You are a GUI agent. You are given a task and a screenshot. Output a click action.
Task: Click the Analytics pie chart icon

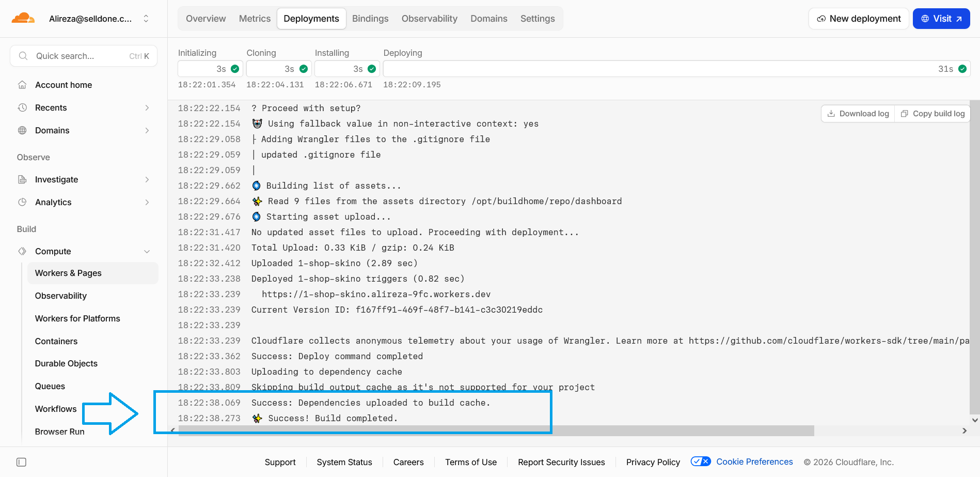click(22, 202)
